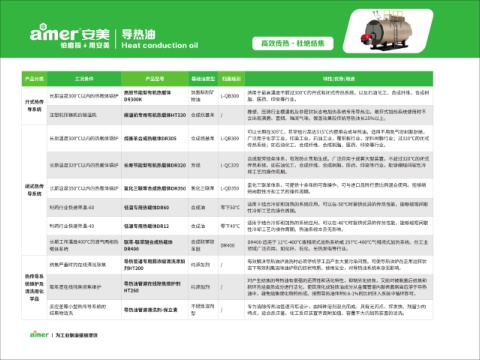Click the DR400 product model cell

[155, 245]
